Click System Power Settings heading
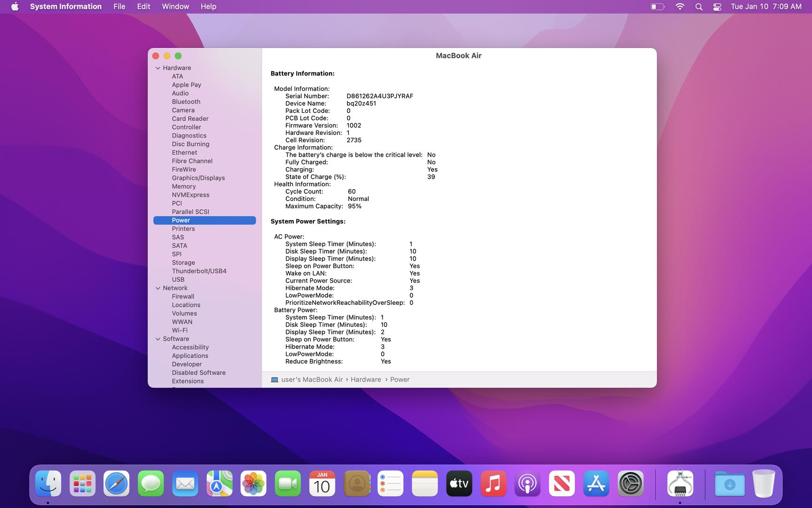 308,221
